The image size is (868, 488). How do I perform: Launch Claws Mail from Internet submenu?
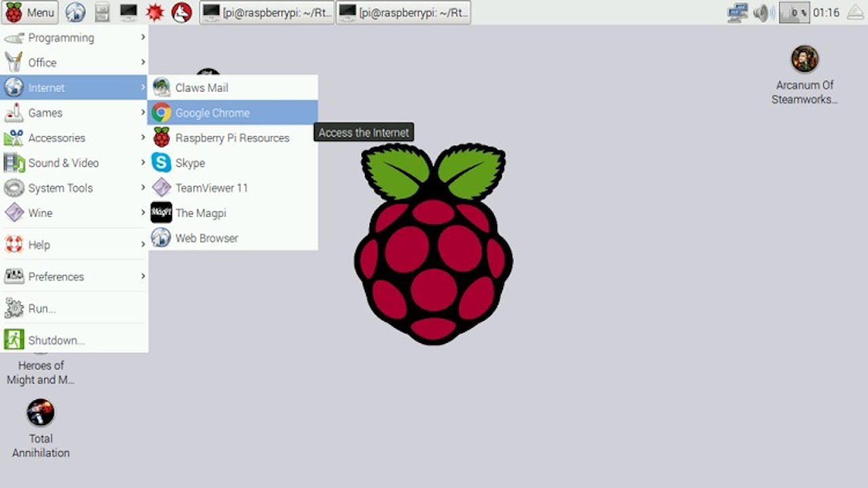coord(233,88)
